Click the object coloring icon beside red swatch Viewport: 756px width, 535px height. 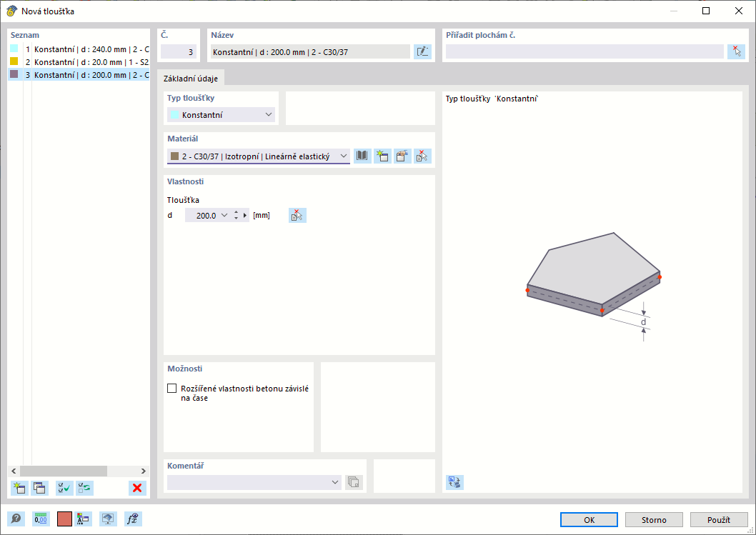83,519
